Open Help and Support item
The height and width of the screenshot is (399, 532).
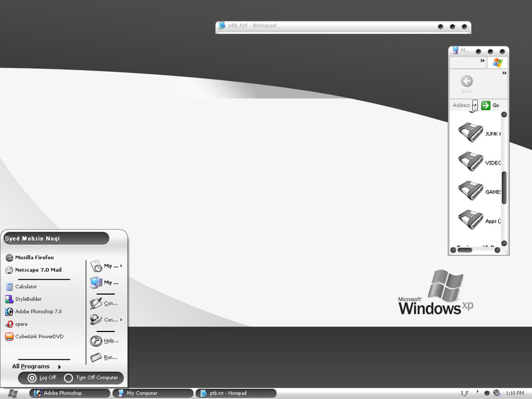[104, 341]
